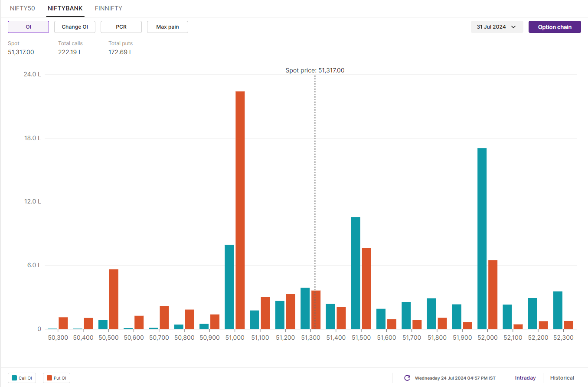Show the PCR chart
The height and width of the screenshot is (387, 588).
(121, 27)
